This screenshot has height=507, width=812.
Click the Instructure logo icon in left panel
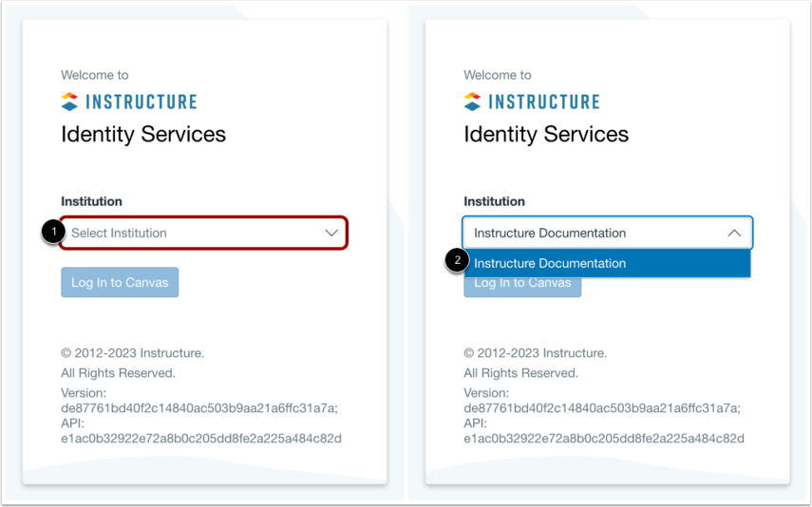pos(69,102)
